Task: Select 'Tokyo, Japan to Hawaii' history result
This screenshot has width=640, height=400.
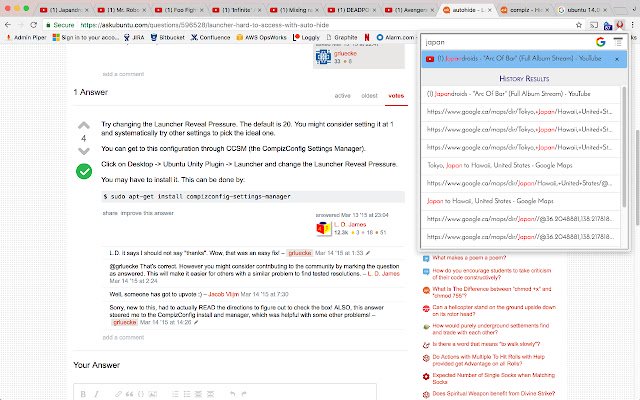Action: click(x=521, y=165)
